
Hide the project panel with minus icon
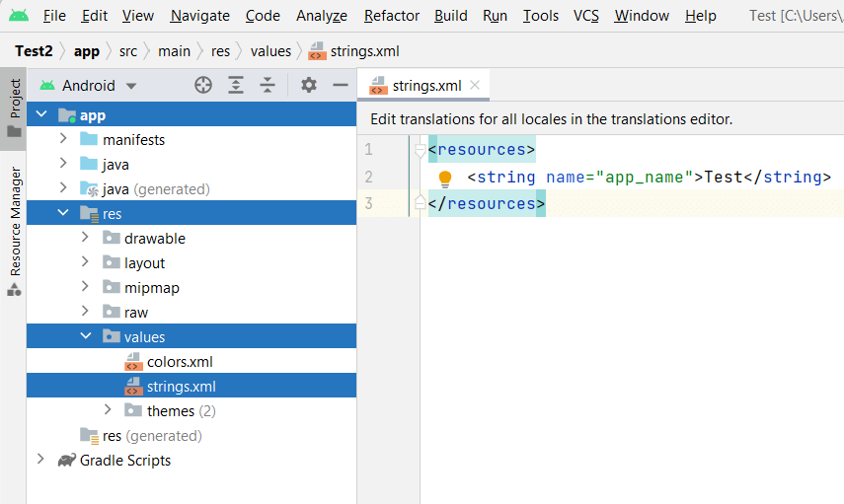(x=341, y=85)
